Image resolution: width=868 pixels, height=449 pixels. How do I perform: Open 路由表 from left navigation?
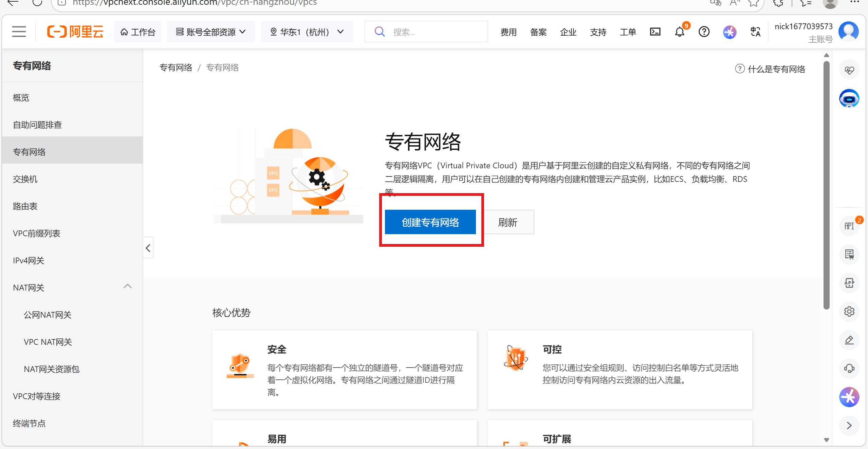(x=25, y=206)
